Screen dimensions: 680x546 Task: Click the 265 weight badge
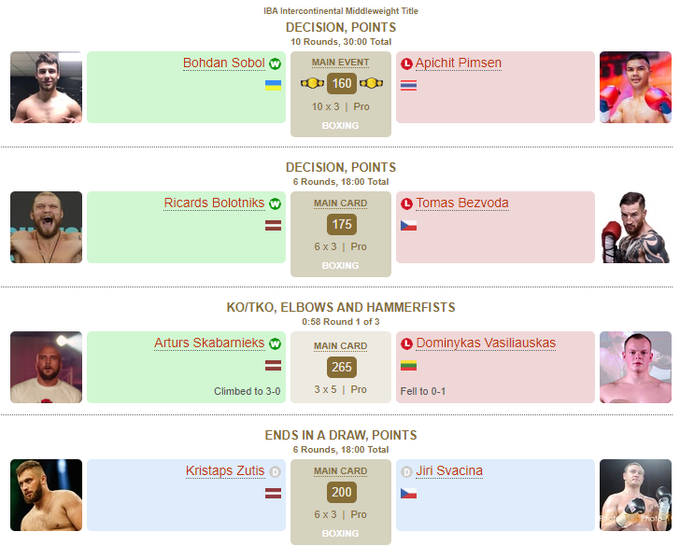point(341,367)
